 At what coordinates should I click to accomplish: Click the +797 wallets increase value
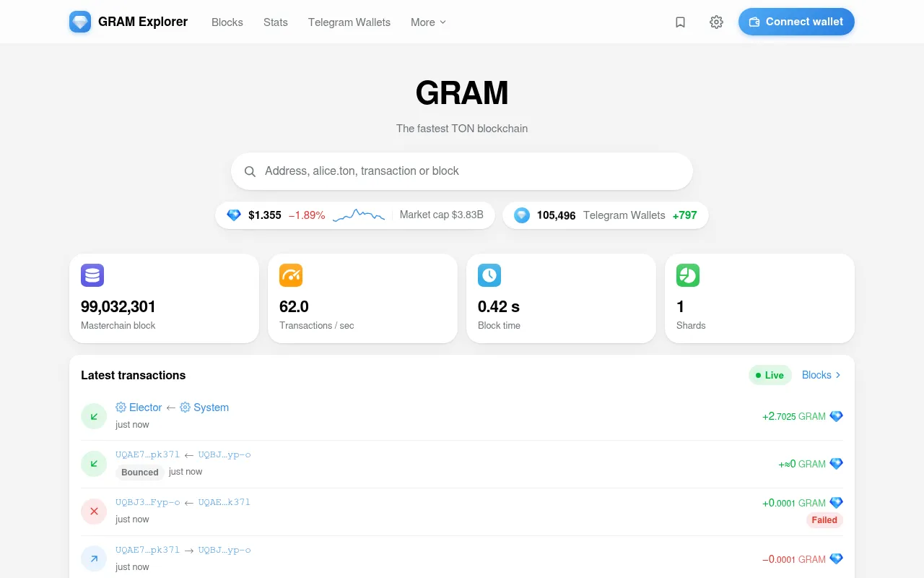[x=685, y=215]
